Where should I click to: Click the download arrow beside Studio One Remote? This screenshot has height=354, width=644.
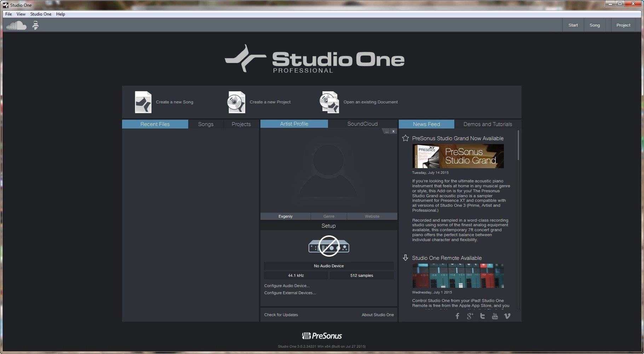click(x=406, y=258)
